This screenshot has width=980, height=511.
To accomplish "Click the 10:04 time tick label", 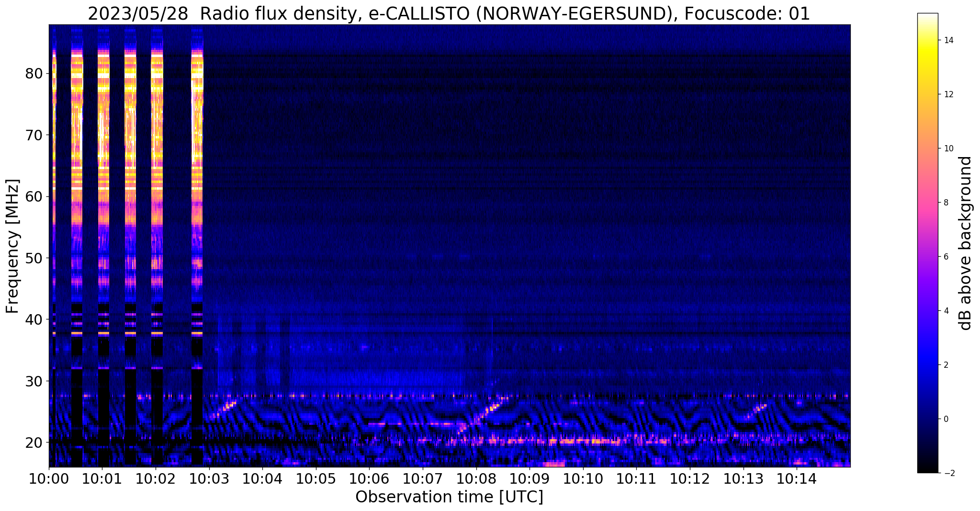I will 262,478.
